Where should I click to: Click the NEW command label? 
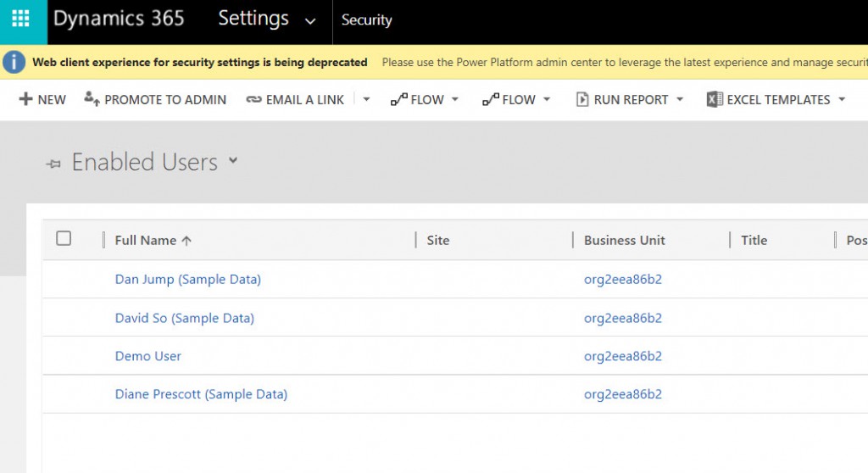coord(52,100)
